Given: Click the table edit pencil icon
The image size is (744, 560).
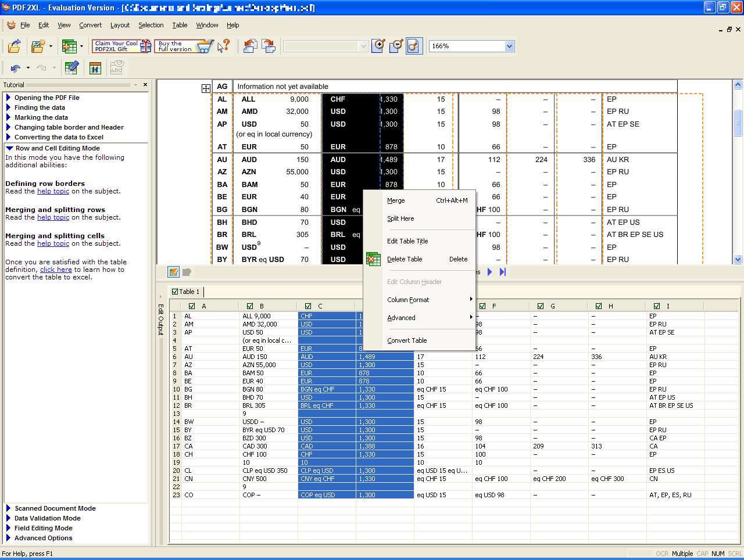Looking at the screenshot, I should [71, 68].
